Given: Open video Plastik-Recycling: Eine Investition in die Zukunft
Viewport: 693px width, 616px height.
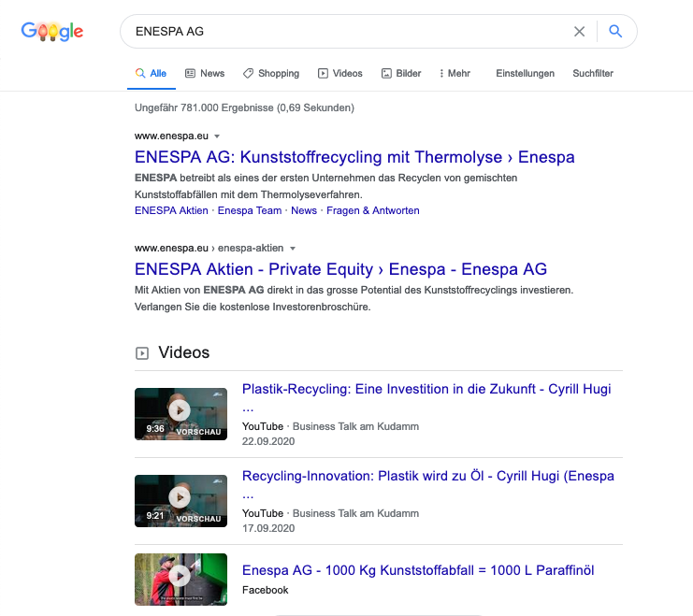Looking at the screenshot, I should pyautogui.click(x=426, y=389).
